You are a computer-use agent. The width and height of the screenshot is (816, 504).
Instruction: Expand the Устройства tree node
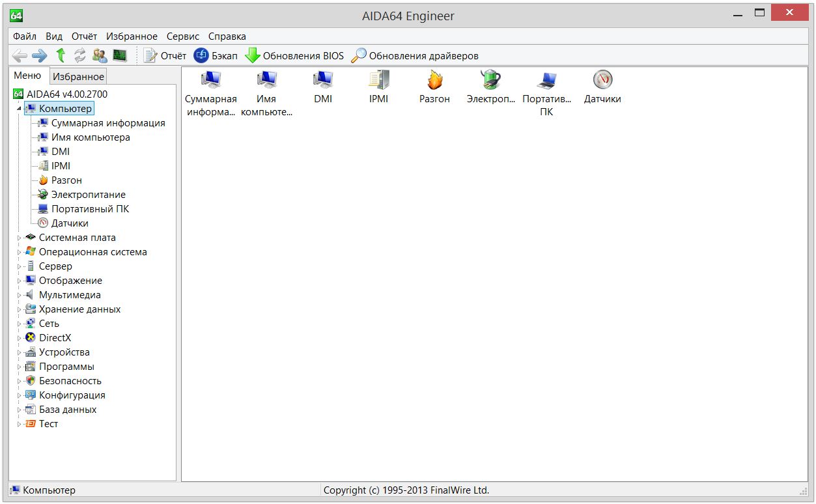tap(19, 352)
